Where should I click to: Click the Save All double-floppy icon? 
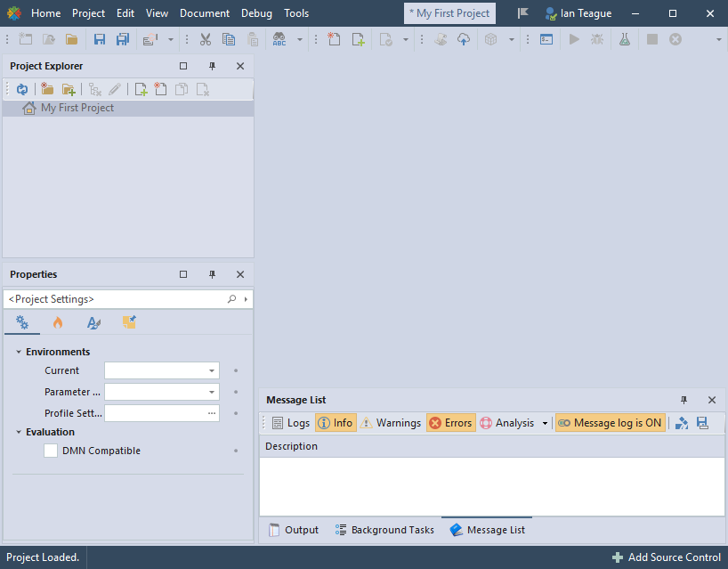coord(123,39)
